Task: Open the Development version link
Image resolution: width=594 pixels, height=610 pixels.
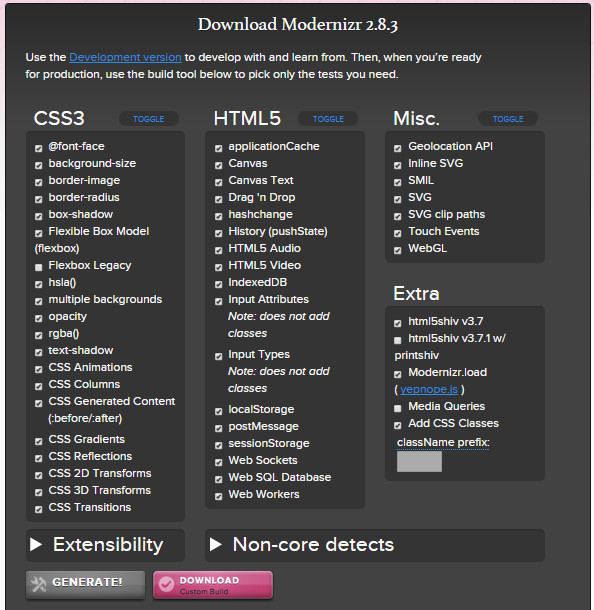Action: point(125,57)
